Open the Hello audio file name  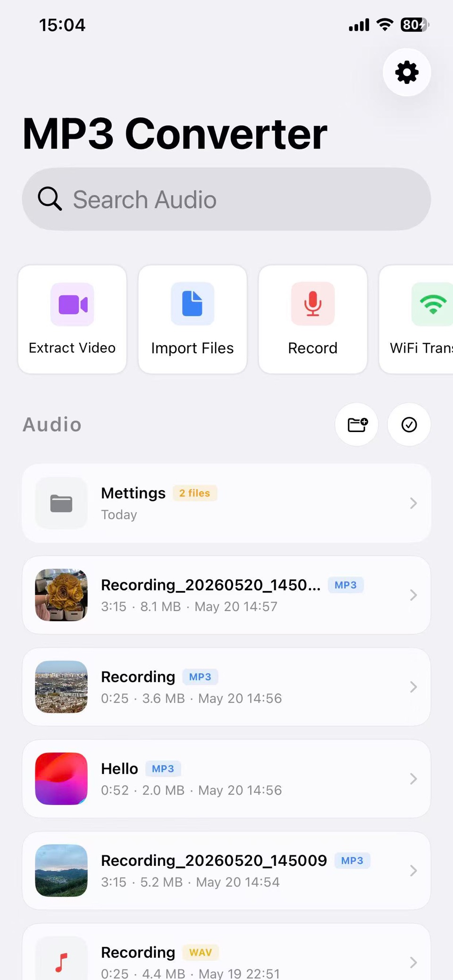point(119,769)
